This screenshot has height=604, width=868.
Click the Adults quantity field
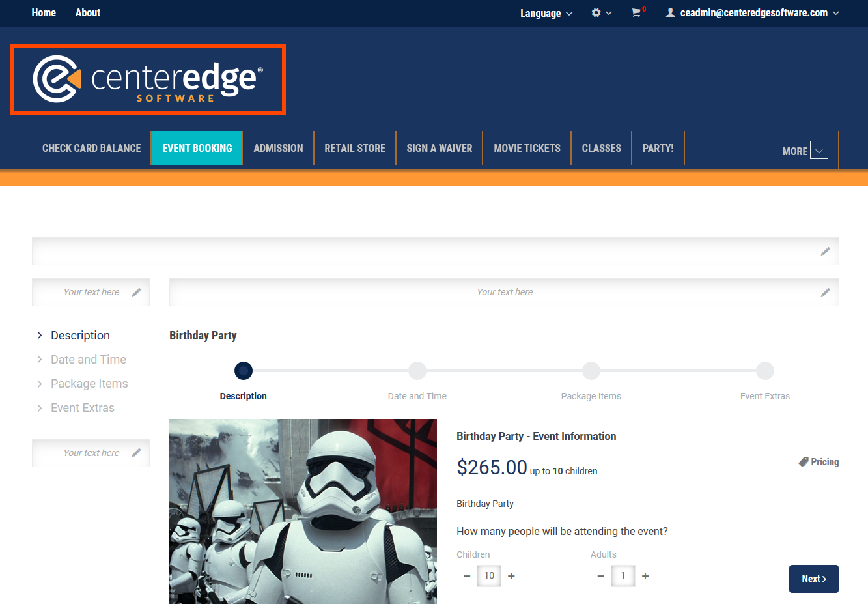[623, 576]
